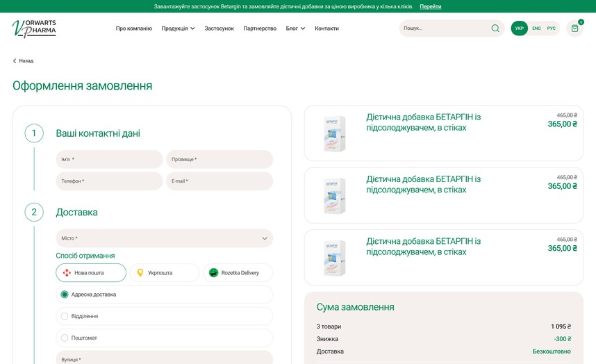Open Застосунок menu item
Screen dimensions: 596x364
[220, 28]
